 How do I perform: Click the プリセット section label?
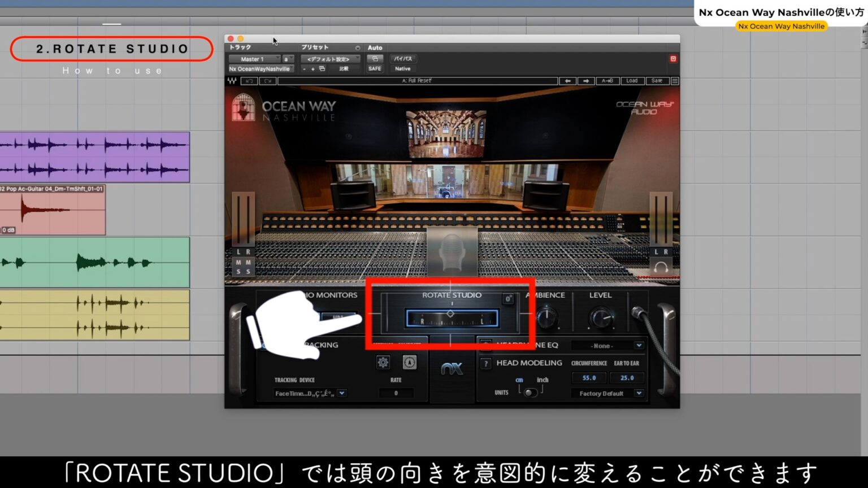pos(315,47)
